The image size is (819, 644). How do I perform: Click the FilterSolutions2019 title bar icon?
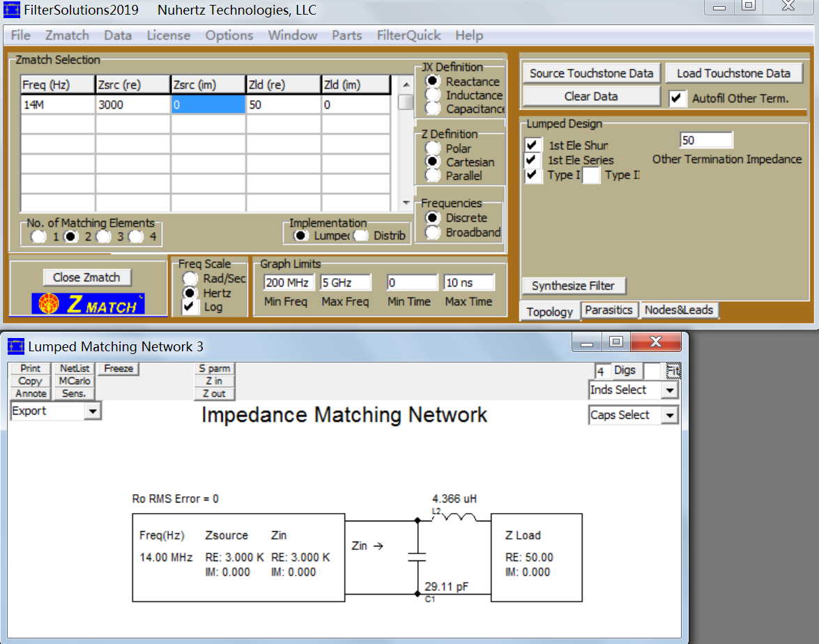(x=10, y=10)
